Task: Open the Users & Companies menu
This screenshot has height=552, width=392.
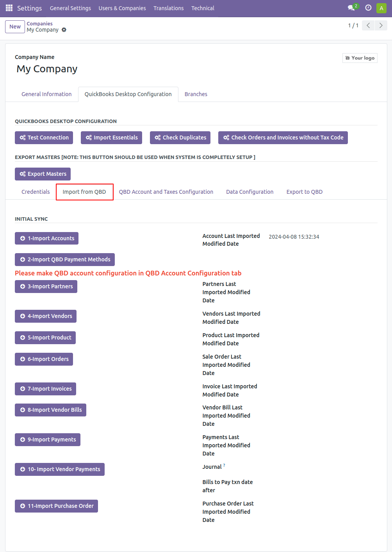Action: click(x=122, y=8)
